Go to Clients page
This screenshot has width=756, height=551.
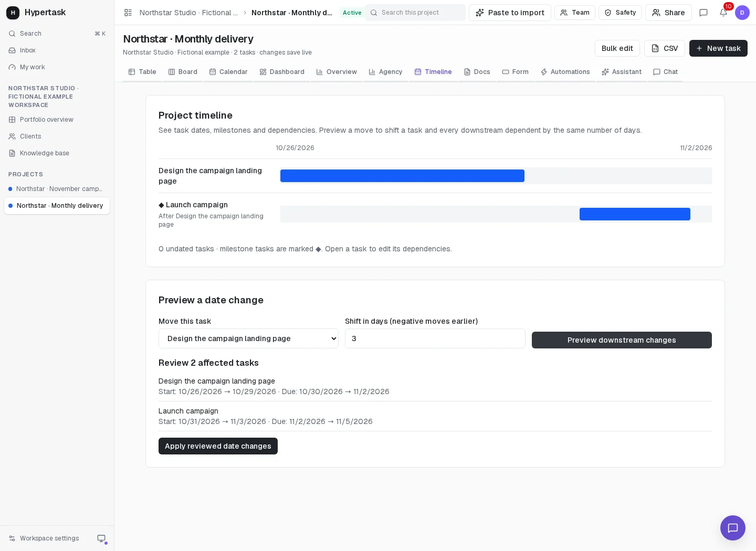pyautogui.click(x=57, y=136)
